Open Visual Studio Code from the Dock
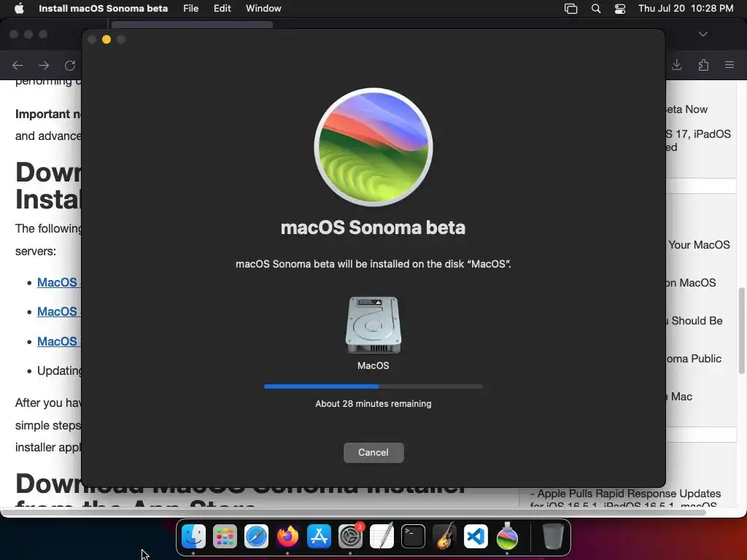Viewport: 747px width, 560px height. [x=476, y=536]
